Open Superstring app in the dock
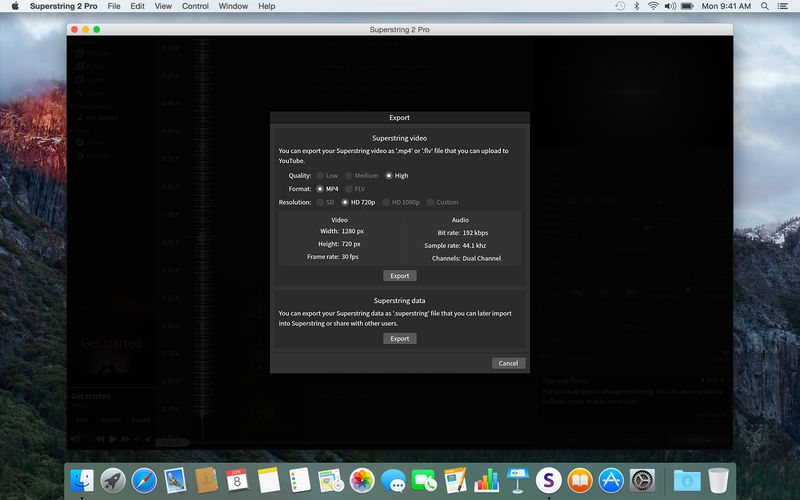 (x=548, y=480)
